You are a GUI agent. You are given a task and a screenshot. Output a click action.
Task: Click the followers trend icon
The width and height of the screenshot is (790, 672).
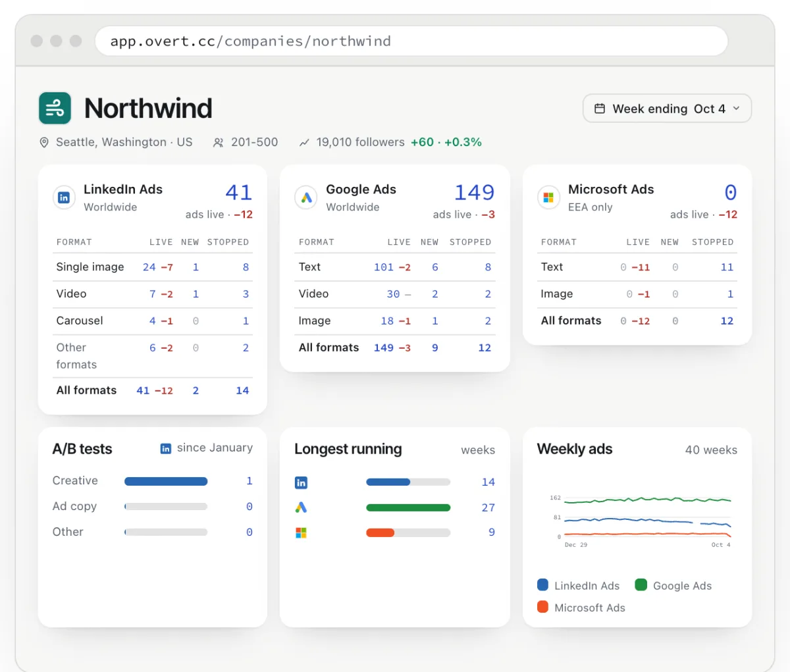pyautogui.click(x=304, y=142)
